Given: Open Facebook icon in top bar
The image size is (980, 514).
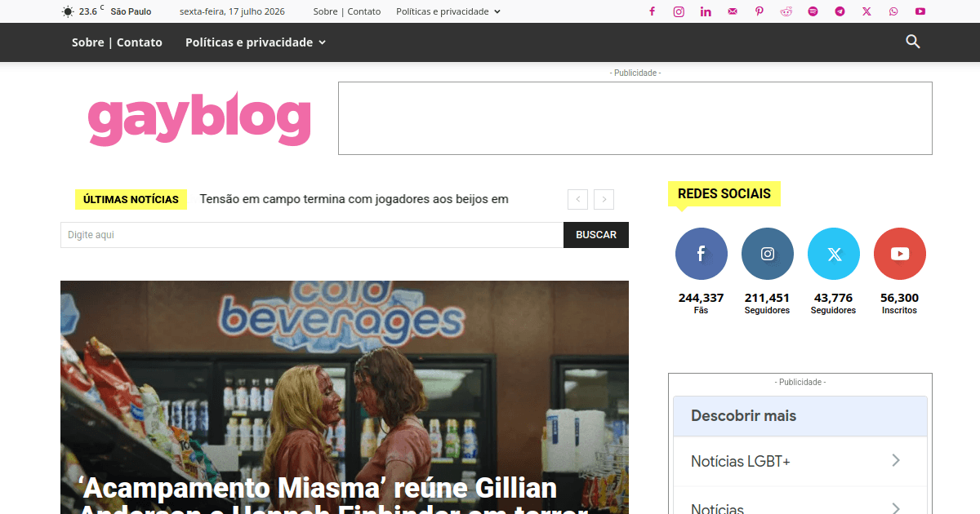Looking at the screenshot, I should (x=652, y=11).
